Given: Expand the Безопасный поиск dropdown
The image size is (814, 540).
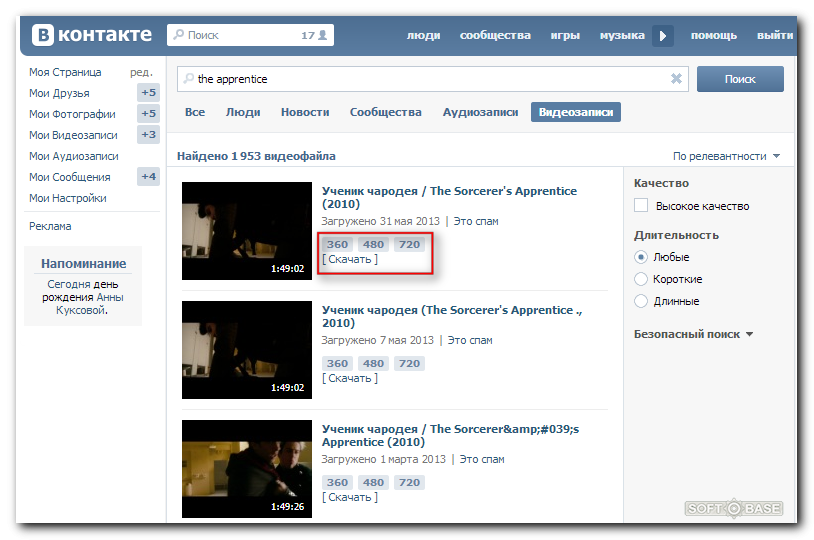Looking at the screenshot, I should click(x=693, y=334).
